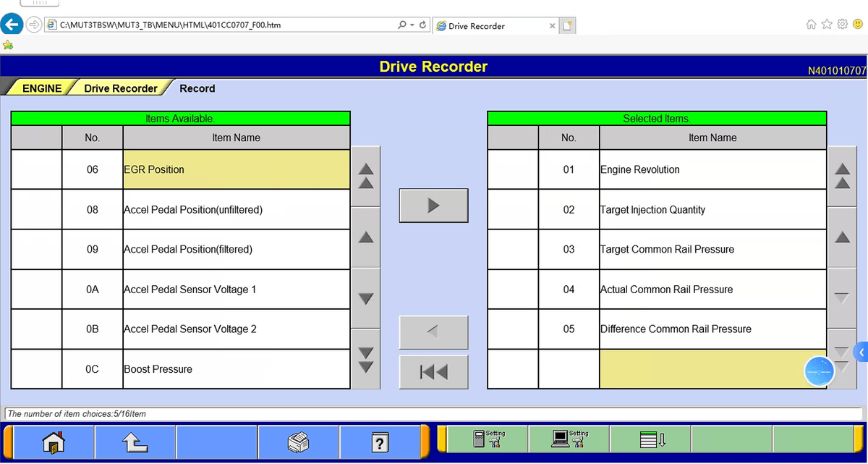868x464 pixels.
Task: Switch to the Drive Recorder breadcrumb tab
Action: point(120,88)
